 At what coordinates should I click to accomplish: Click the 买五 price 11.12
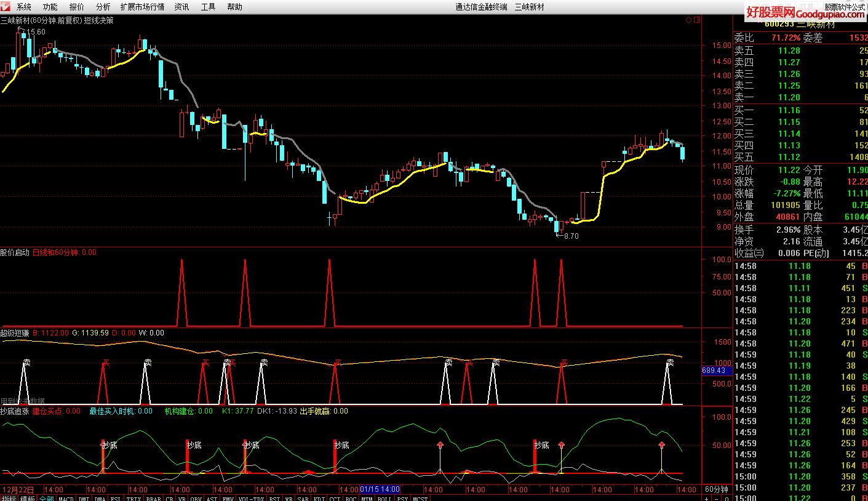point(789,157)
